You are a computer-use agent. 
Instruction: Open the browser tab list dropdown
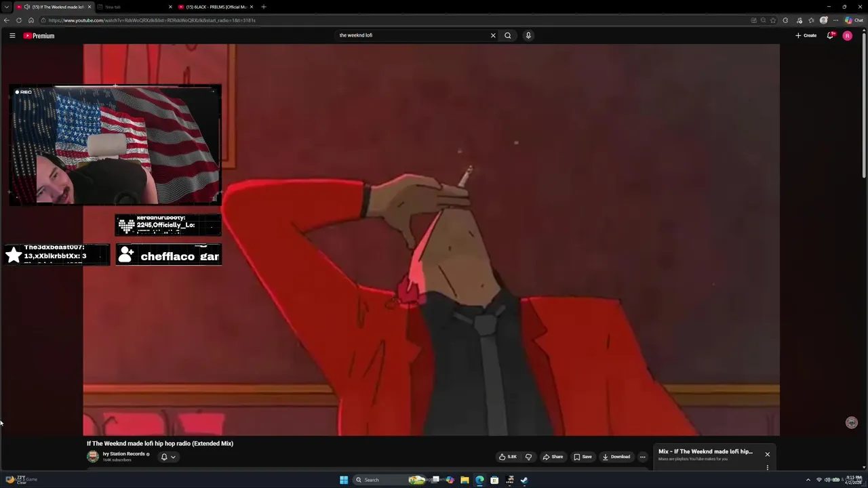[7, 7]
